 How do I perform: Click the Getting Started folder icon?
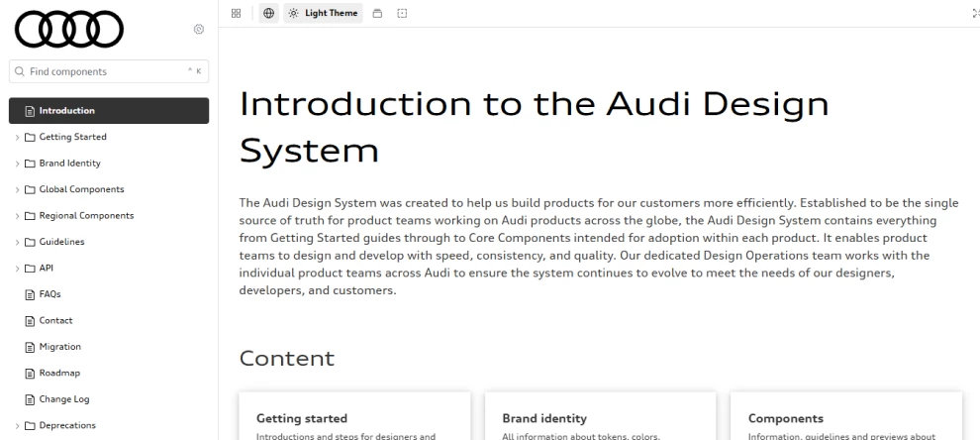click(x=30, y=138)
